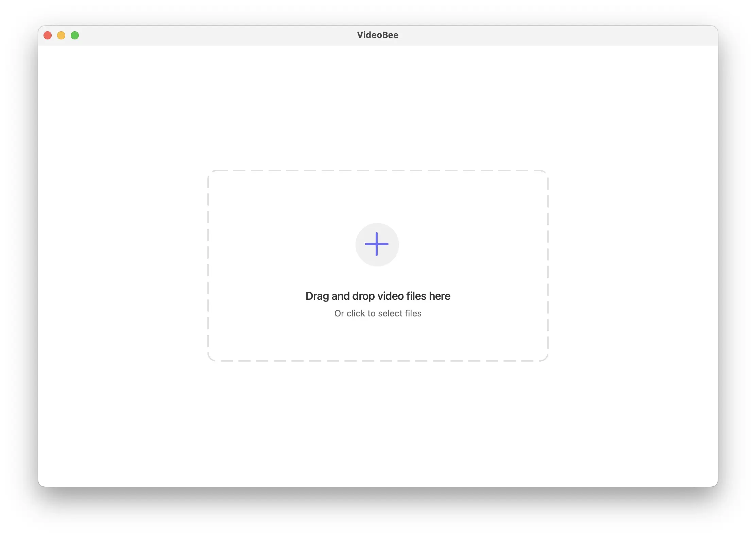Click the drop zone's left inner area
The image size is (756, 537).
click(258, 265)
